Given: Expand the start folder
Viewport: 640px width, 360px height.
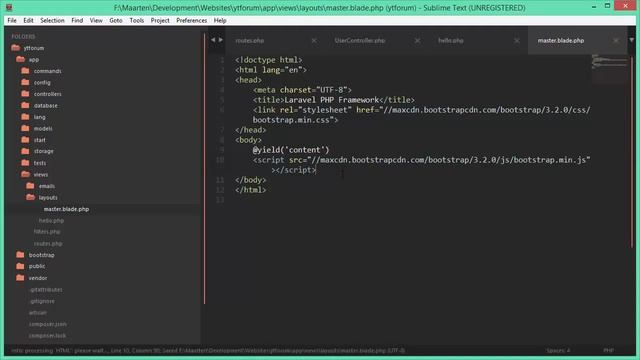Looking at the screenshot, I should point(25,140).
